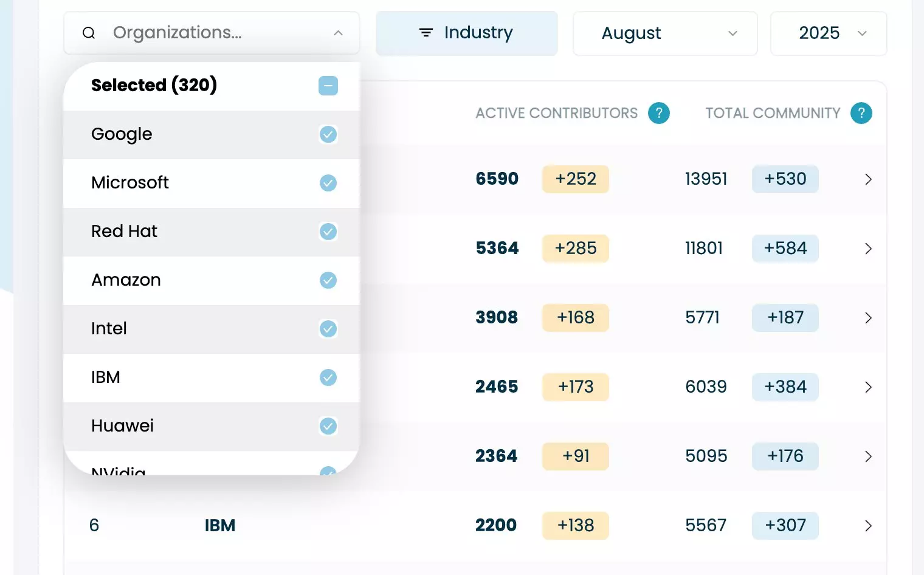Open details arrow for the 6590 contributors row
Image resolution: width=924 pixels, height=575 pixels.
pos(868,179)
